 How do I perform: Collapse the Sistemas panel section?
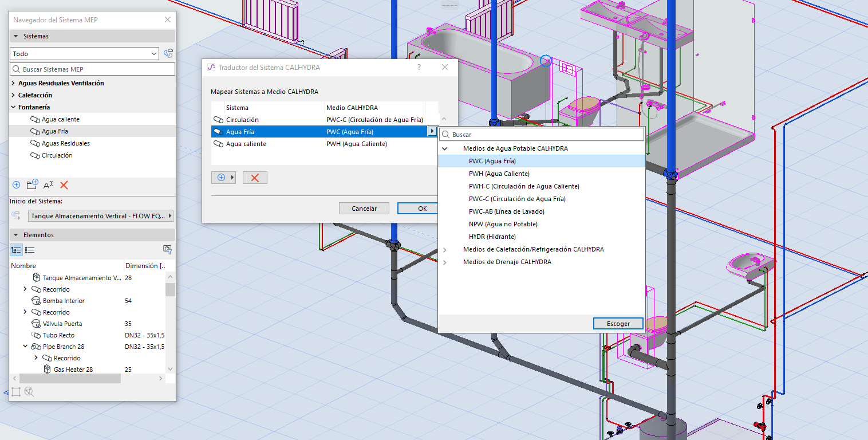tap(15, 36)
